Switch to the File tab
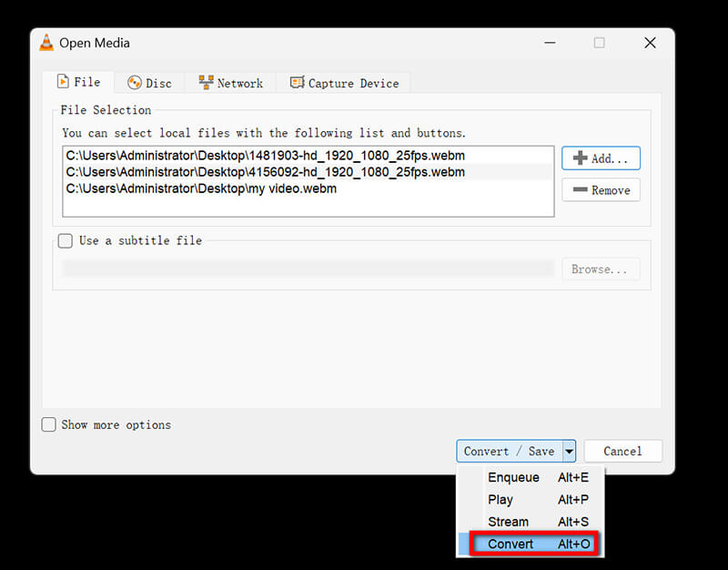This screenshot has width=728, height=570. click(x=78, y=82)
